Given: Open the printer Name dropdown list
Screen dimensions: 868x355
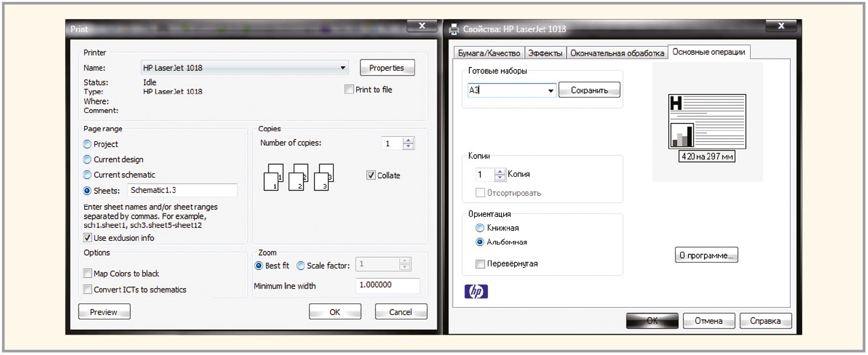Looking at the screenshot, I should pyautogui.click(x=342, y=68).
